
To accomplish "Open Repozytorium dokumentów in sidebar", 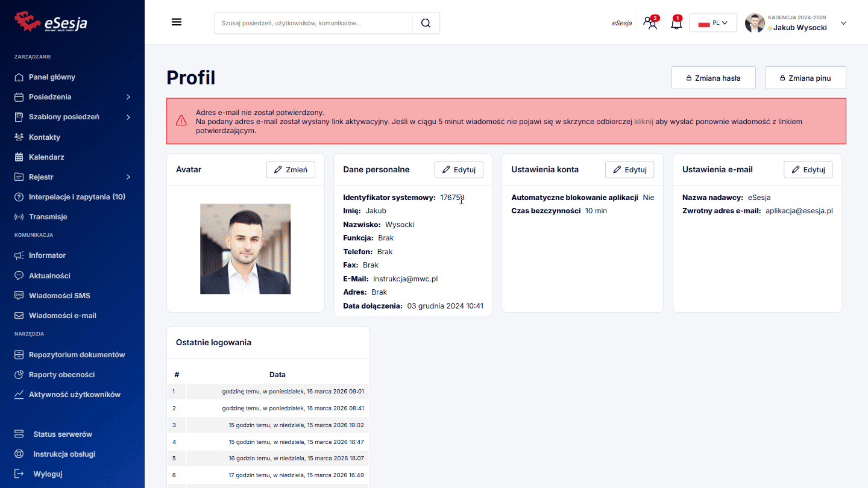I will point(77,355).
